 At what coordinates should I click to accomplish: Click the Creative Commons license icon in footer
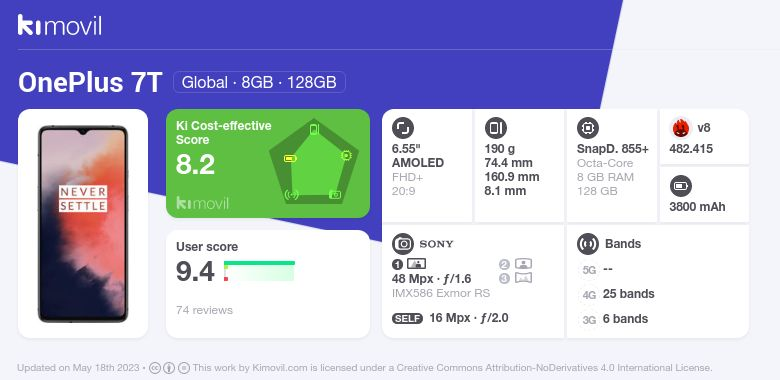click(x=155, y=368)
